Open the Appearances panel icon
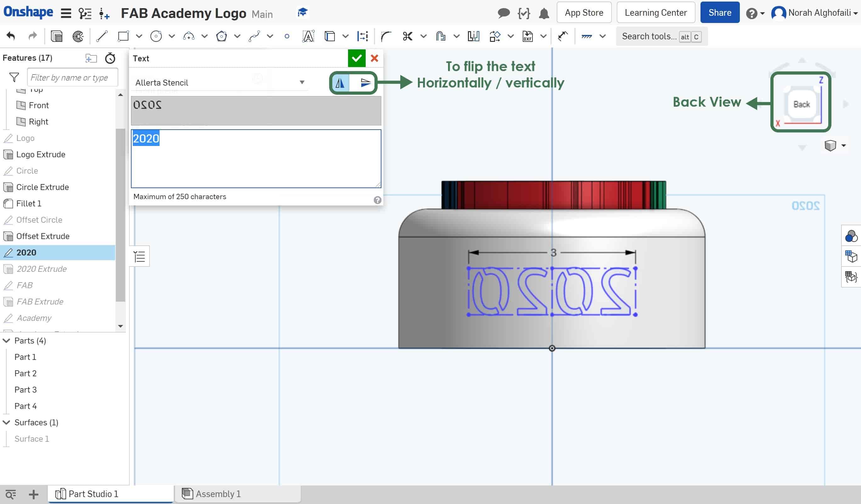861x504 pixels. click(851, 236)
